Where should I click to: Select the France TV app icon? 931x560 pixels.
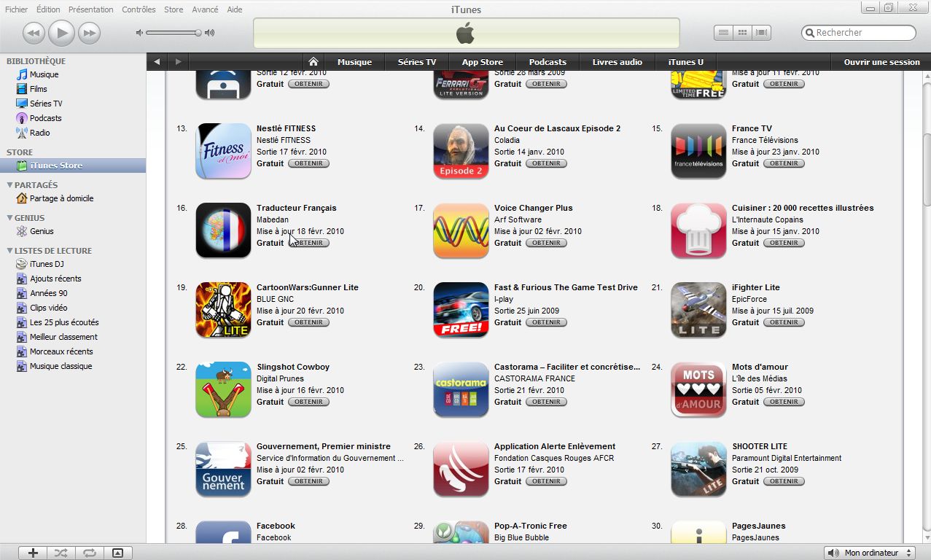698,151
